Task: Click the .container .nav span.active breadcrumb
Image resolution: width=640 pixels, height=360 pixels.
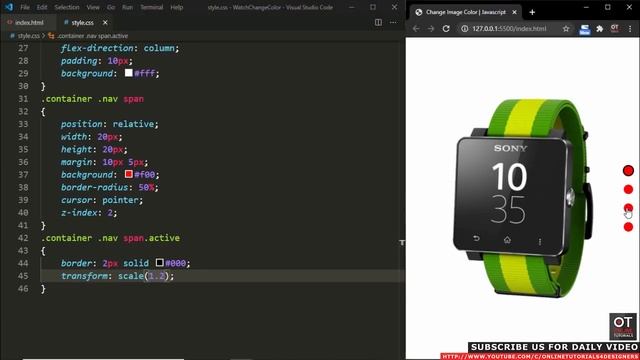Action: coord(92,36)
